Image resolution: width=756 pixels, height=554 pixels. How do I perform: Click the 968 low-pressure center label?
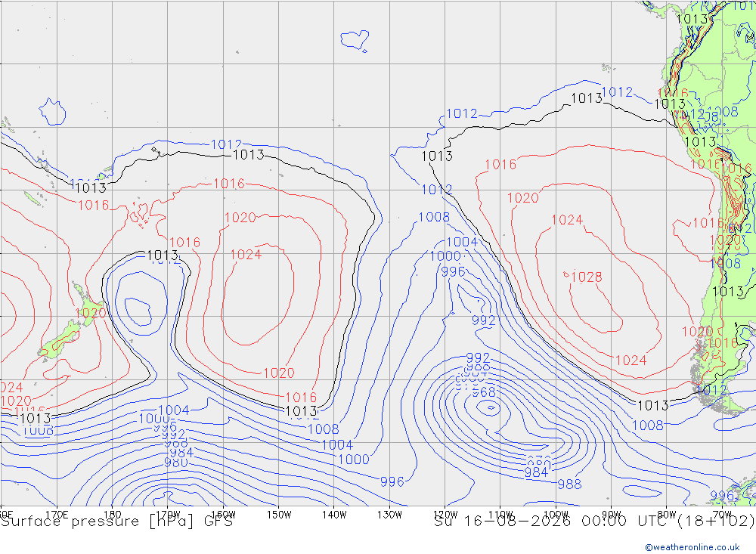click(484, 392)
